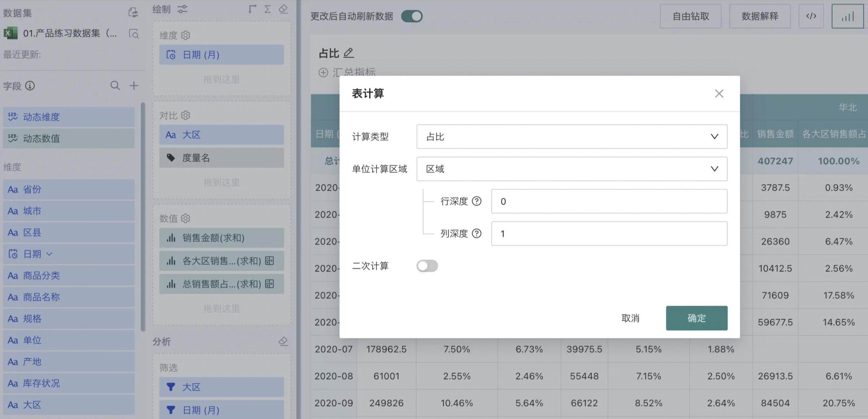This screenshot has height=419, width=868.
Task: Expand the 日期 field chevron
Action: pos(49,254)
